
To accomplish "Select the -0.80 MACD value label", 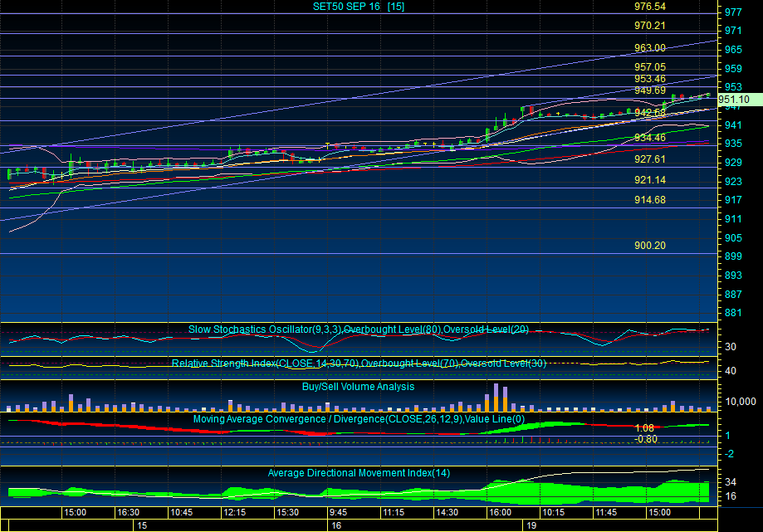I will click(x=646, y=439).
